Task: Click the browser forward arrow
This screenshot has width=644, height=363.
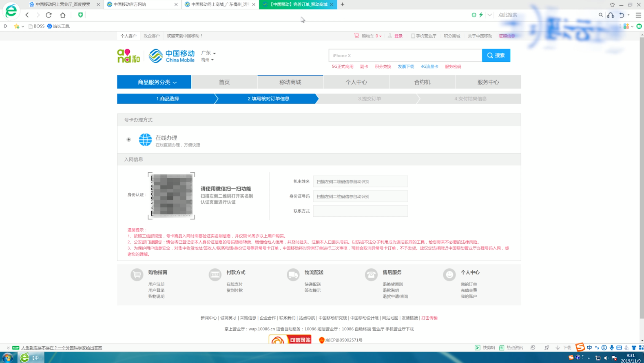Action: point(38,15)
